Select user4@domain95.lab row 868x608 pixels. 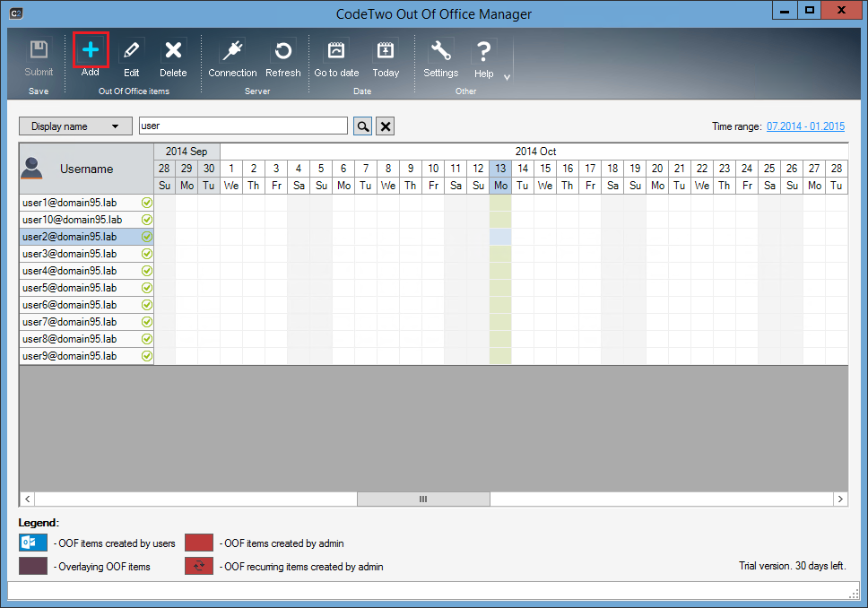86,271
